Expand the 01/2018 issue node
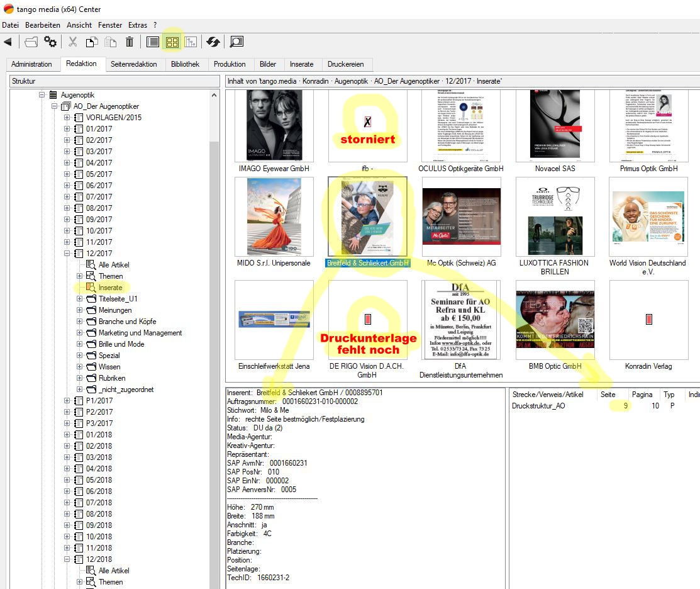Image resolution: width=700 pixels, height=589 pixels. (67, 435)
